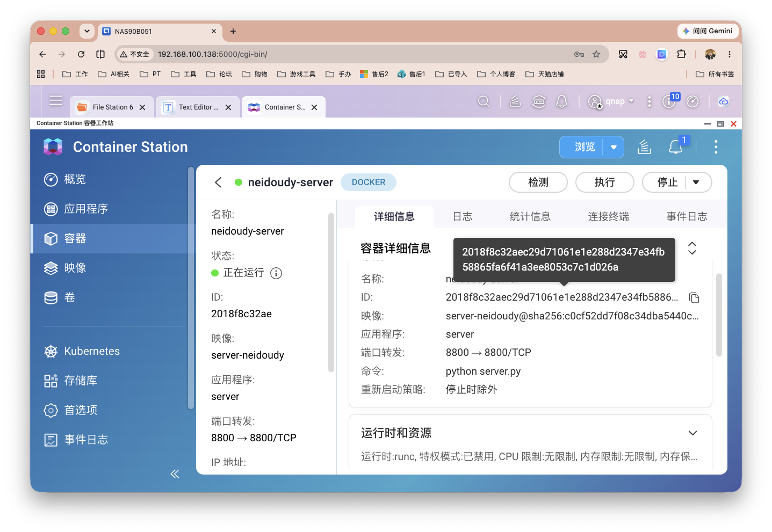Viewport: 772px width, 532px height.
Task: Open QTS info center with badge 10
Action: 669,100
